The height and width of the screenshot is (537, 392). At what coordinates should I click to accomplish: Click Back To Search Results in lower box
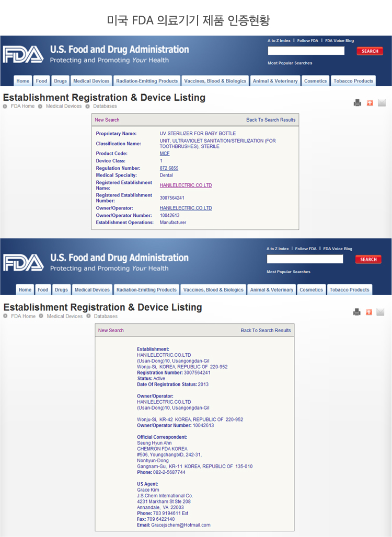pos(266,330)
